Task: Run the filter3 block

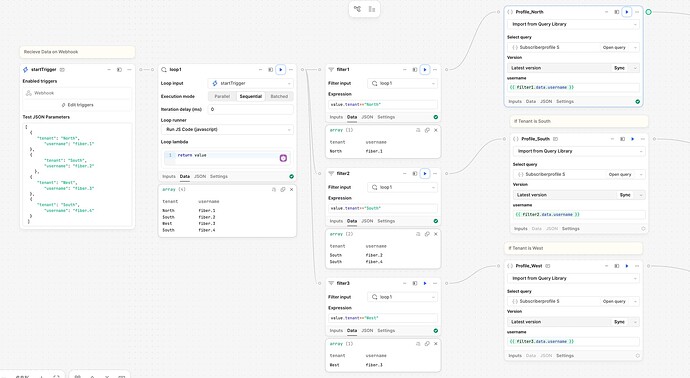Action: click(x=425, y=283)
